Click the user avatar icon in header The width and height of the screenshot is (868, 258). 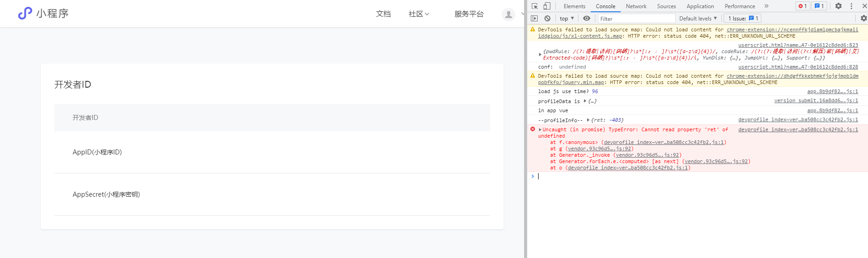pos(509,14)
